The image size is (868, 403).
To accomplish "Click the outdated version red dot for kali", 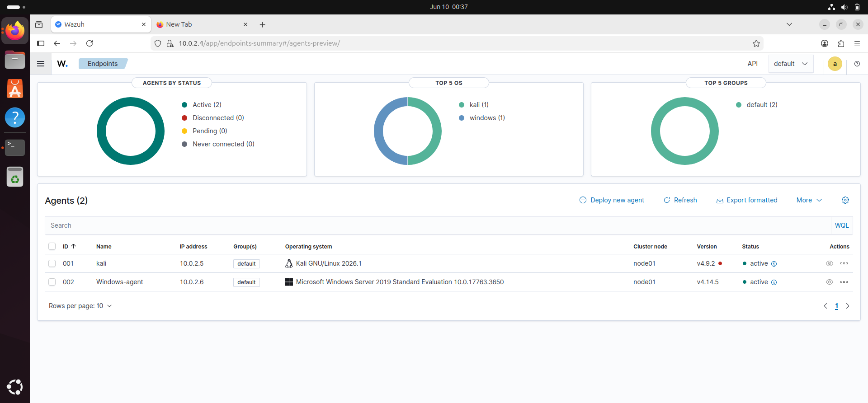I will pos(720,263).
